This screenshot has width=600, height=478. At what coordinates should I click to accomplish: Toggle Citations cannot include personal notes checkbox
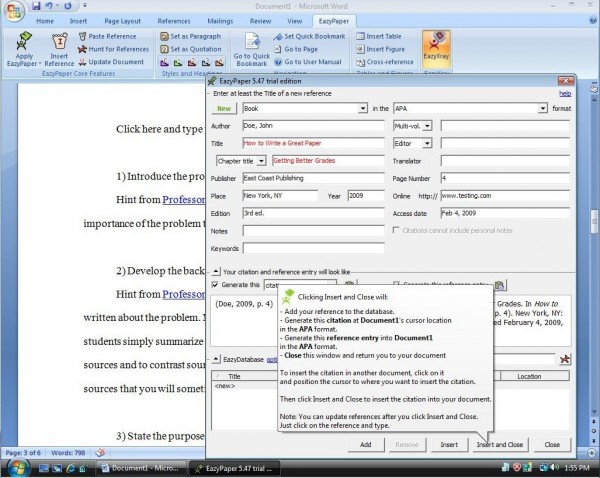(x=396, y=230)
